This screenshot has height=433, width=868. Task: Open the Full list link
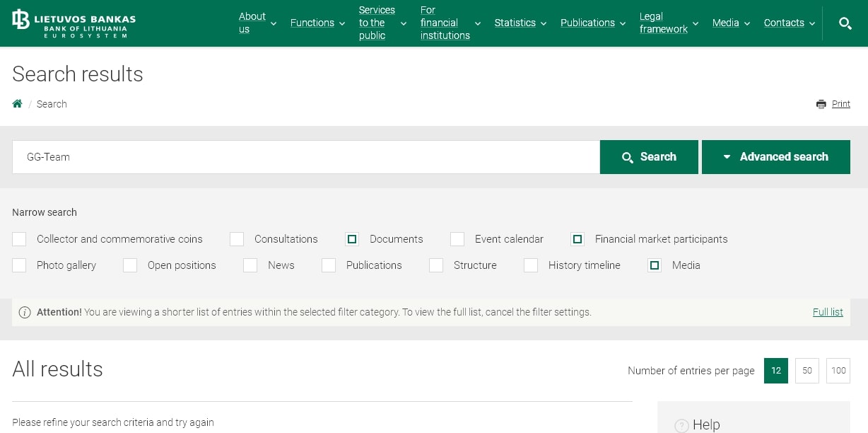click(x=828, y=312)
